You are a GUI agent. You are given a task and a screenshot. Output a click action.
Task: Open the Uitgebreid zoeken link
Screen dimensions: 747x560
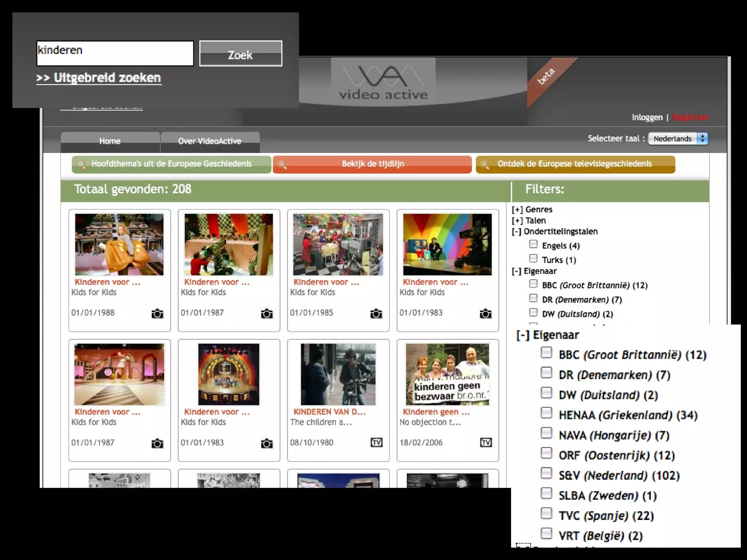pos(99,78)
